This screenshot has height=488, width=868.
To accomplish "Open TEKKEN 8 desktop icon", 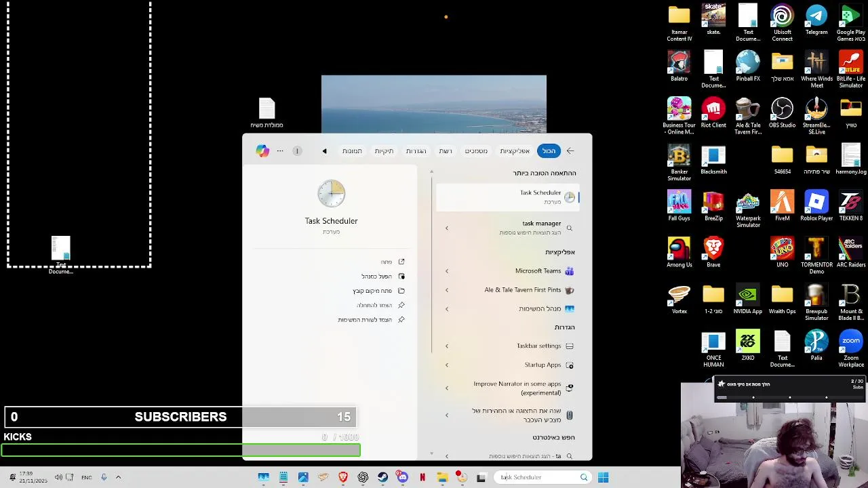I will [x=850, y=206].
